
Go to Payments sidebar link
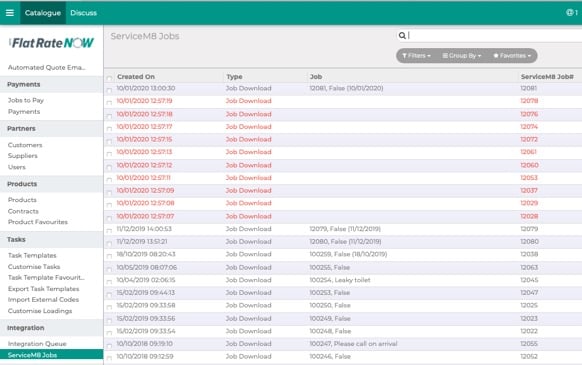[x=24, y=111]
